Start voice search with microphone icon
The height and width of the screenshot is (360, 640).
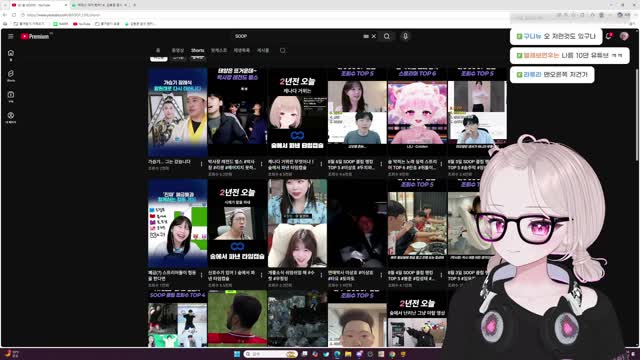click(405, 36)
